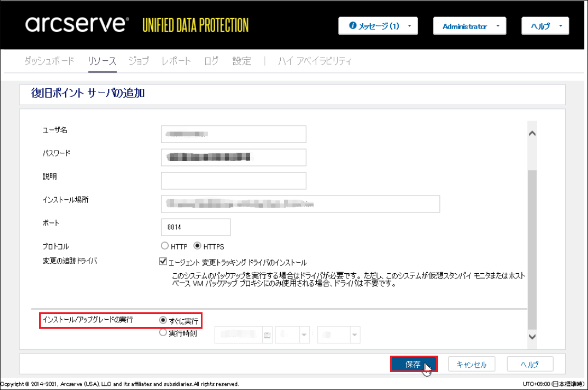Click the 復旧ポイント サーバの追加 heading

pos(88,93)
